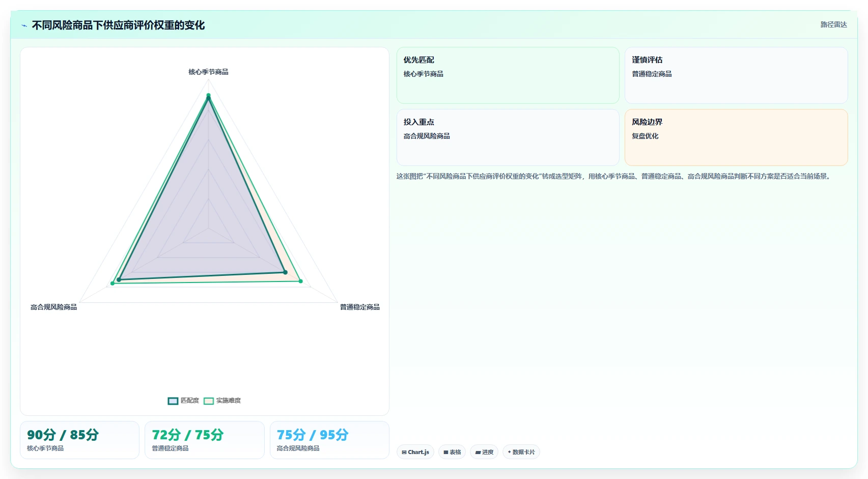Click the top radar data point at 核心季节商品
868x479 pixels.
208,95
